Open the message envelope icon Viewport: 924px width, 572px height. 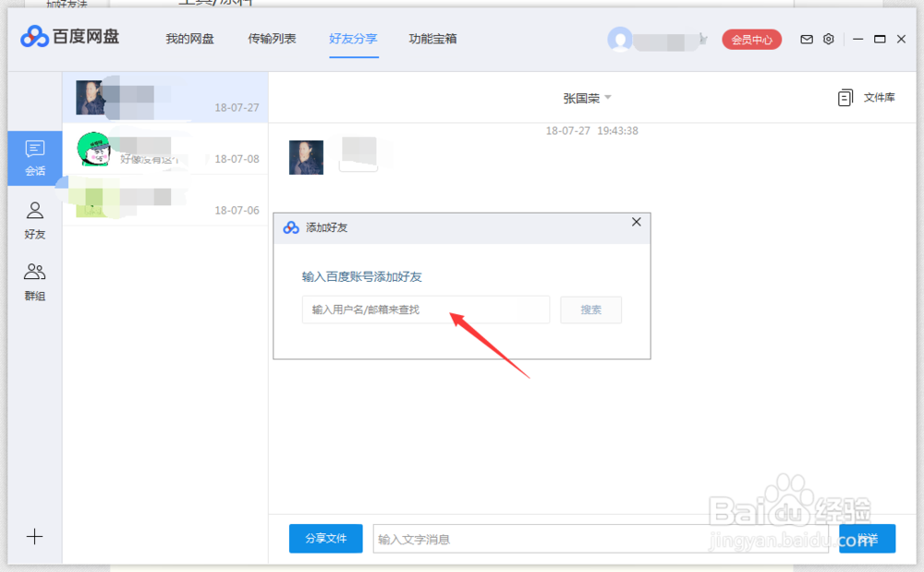pos(807,39)
